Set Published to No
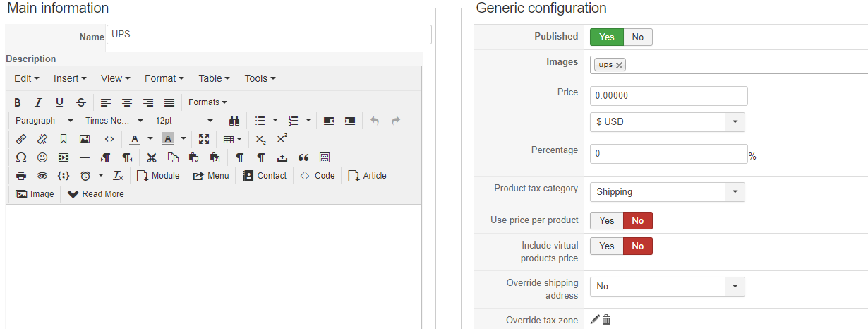Viewport: 868px width, 329px height. pyautogui.click(x=638, y=37)
